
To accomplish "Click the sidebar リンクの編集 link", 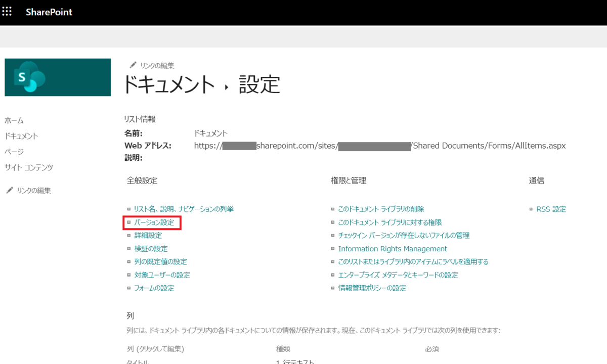I will (34, 191).
